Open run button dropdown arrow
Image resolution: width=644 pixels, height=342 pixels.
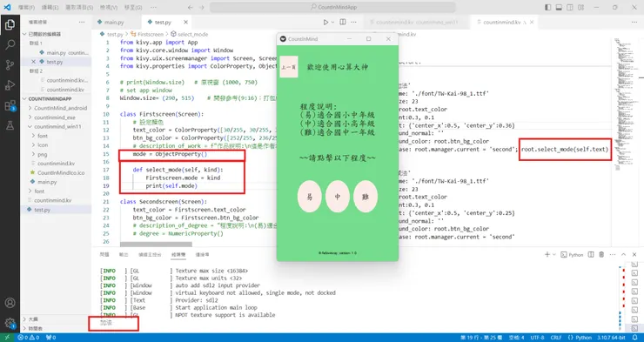pos(332,22)
